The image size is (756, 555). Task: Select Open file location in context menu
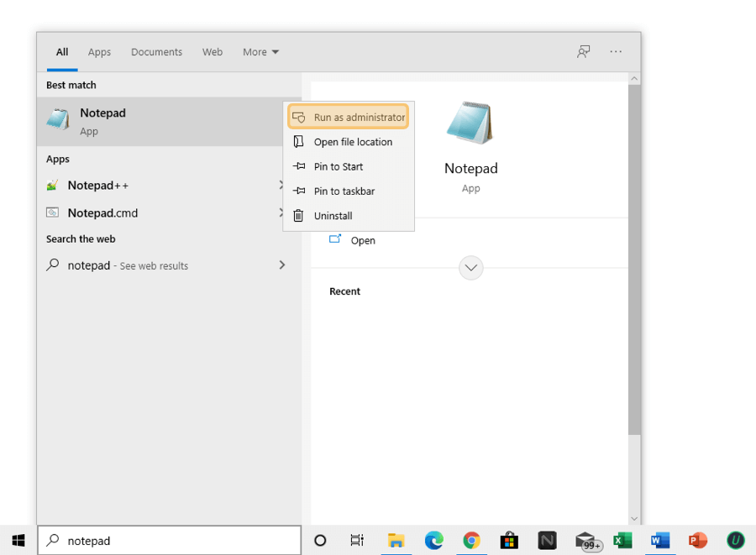click(x=348, y=142)
